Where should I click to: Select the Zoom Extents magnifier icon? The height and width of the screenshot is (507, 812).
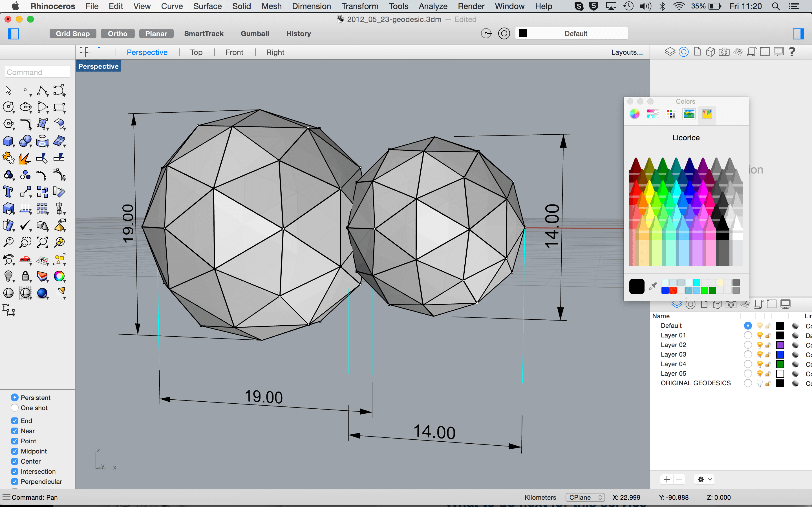pyautogui.click(x=42, y=242)
